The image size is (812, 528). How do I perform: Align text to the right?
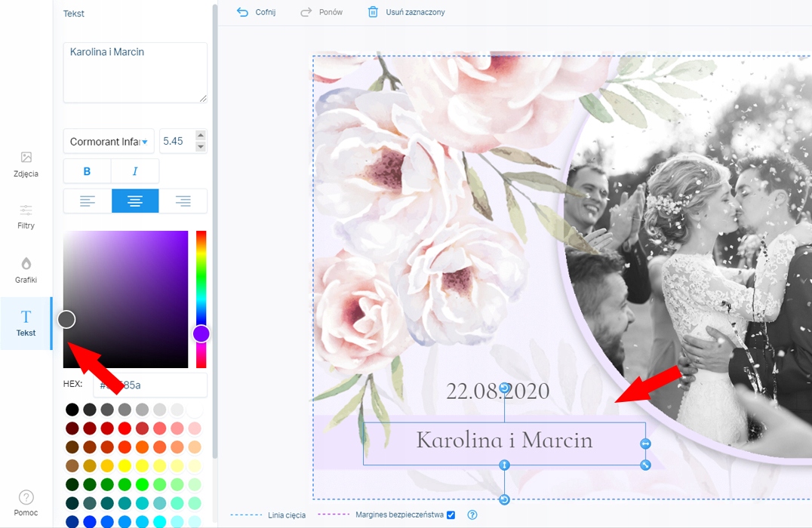point(183,201)
